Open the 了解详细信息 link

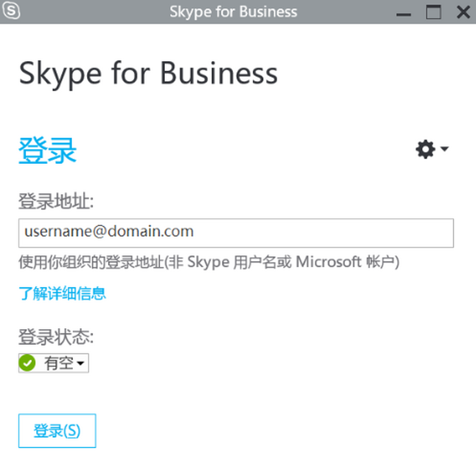click(x=62, y=294)
